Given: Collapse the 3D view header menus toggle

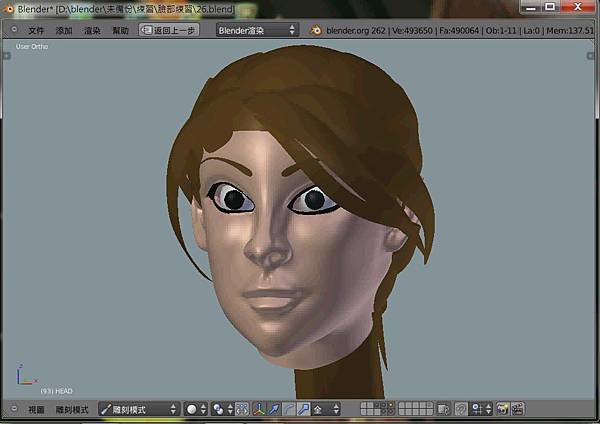Looking at the screenshot, I should [14, 409].
